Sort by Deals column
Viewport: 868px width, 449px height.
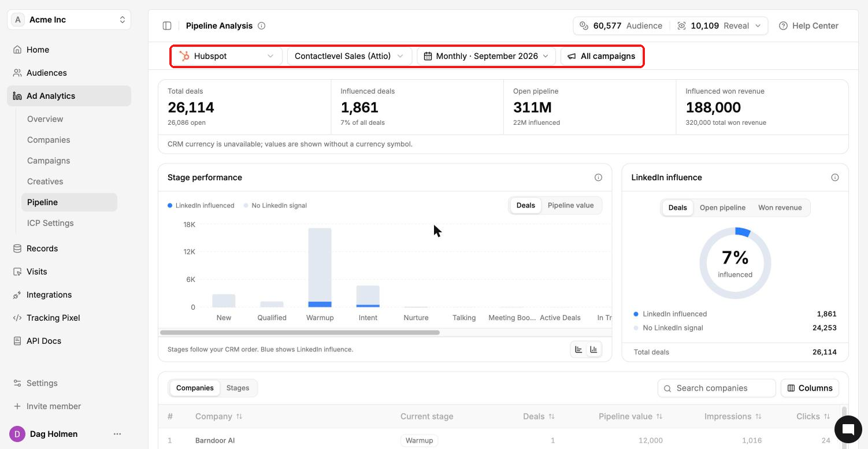click(x=539, y=416)
